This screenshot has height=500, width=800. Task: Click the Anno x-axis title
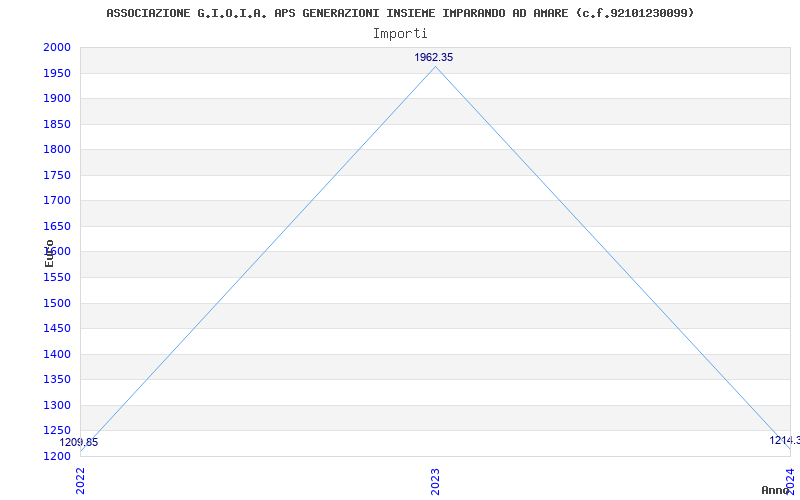point(776,490)
